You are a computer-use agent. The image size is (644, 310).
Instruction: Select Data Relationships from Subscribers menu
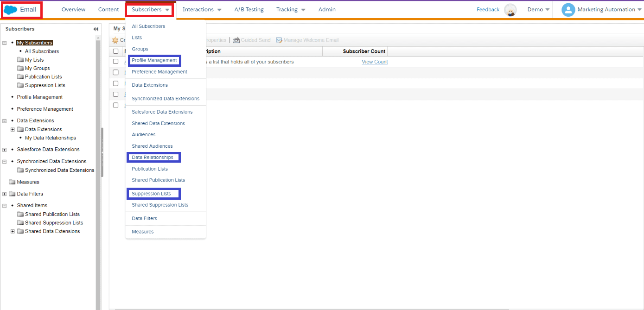pos(153,158)
